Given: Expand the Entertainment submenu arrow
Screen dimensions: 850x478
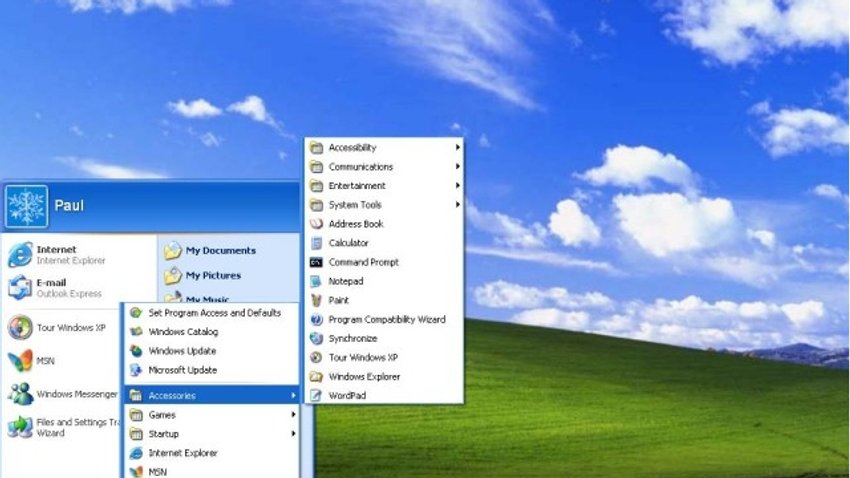Looking at the screenshot, I should pos(458,186).
